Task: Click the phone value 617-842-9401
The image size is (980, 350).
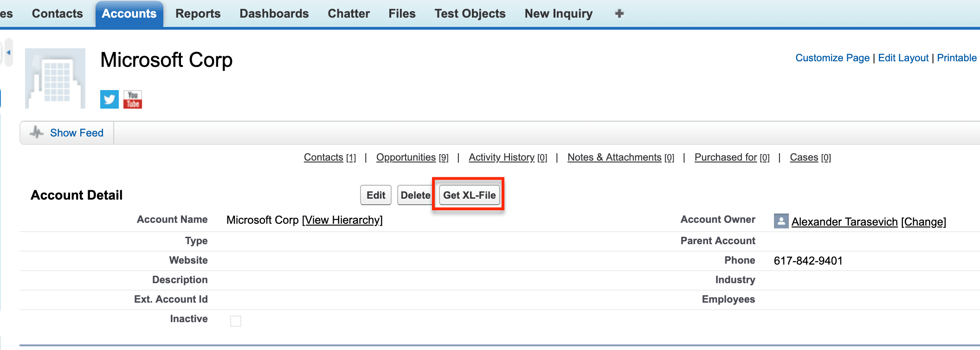Action: (808, 261)
